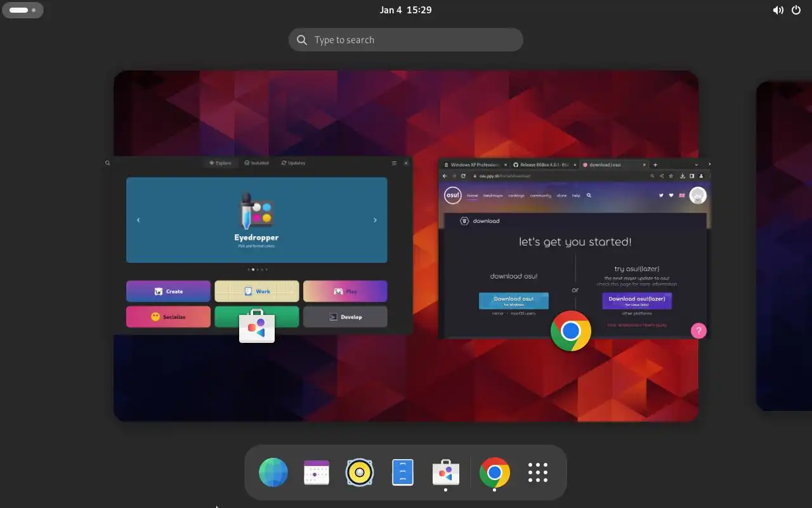The height and width of the screenshot is (508, 812).
Task: Open the UK flag language selector on osu!
Action: click(x=682, y=196)
